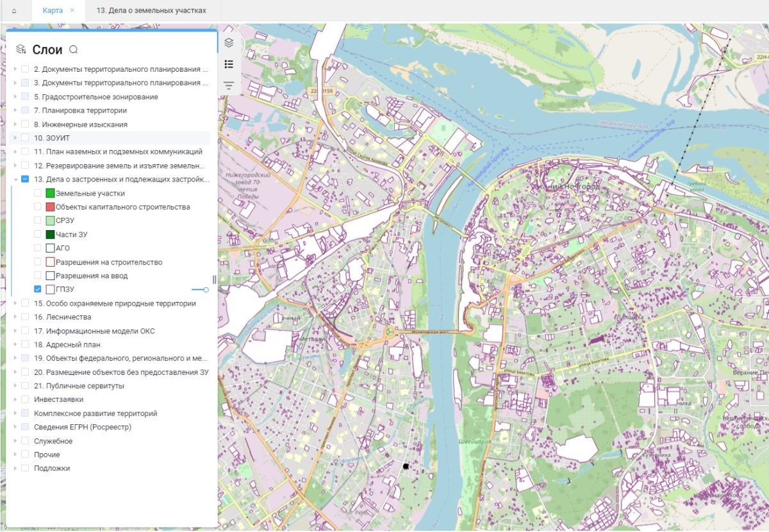The width and height of the screenshot is (769, 532).
Task: Enable the СРЗУ layer checkbox
Action: [x=37, y=220]
